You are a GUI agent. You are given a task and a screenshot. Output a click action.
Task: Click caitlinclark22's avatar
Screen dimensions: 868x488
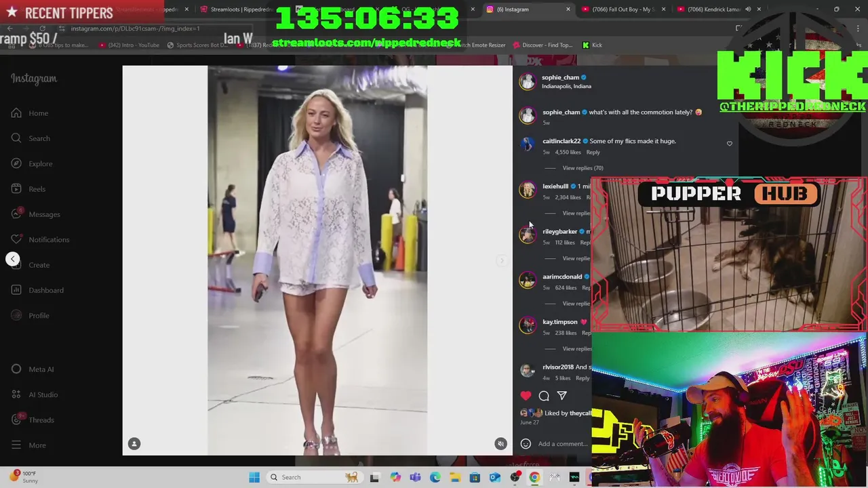pos(527,144)
